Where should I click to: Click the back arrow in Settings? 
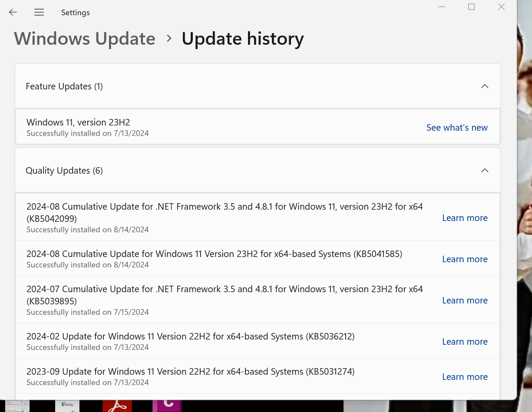pos(13,12)
